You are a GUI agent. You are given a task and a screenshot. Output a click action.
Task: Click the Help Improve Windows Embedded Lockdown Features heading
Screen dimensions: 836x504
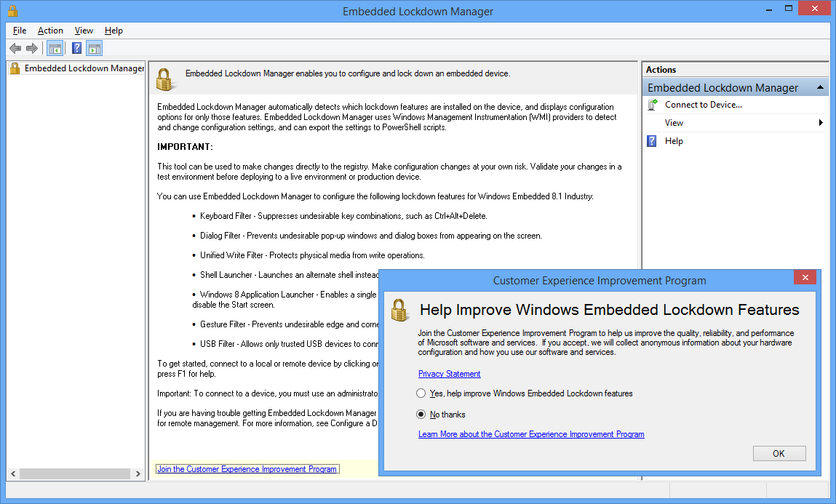tap(610, 310)
